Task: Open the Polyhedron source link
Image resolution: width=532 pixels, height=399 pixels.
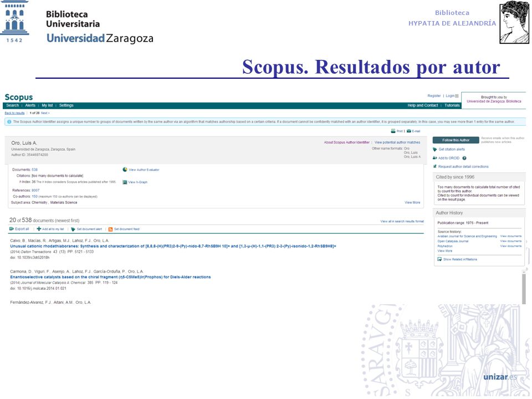Action: tap(445, 246)
